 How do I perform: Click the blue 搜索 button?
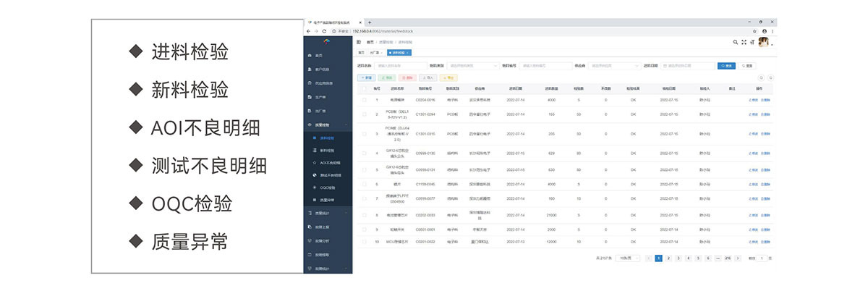point(726,66)
